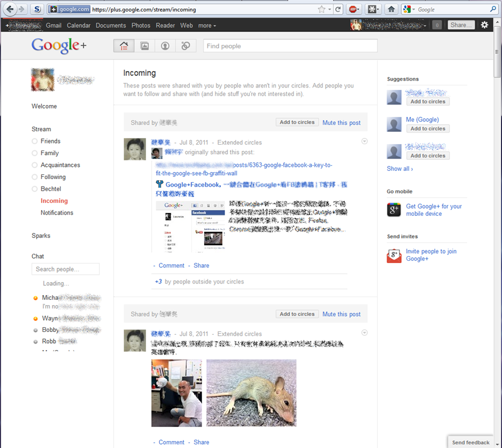Click the Google+ logo
Viewport: 502px width, 448px height.
tap(59, 45)
